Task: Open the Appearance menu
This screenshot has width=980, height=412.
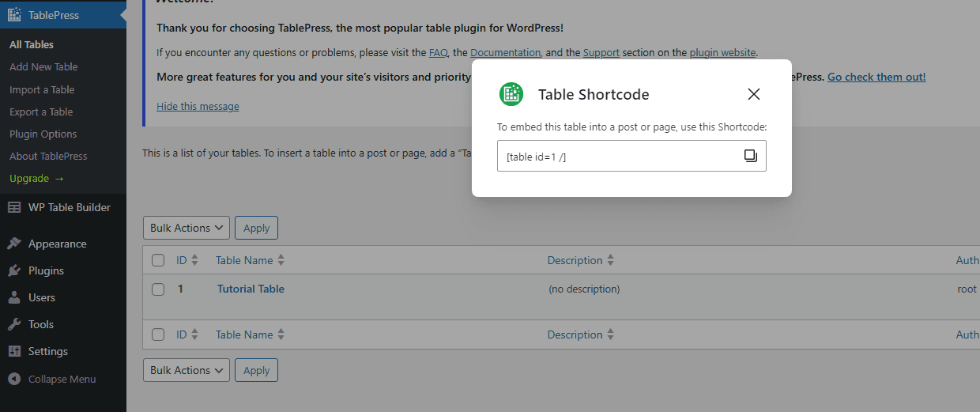Action: click(x=63, y=244)
